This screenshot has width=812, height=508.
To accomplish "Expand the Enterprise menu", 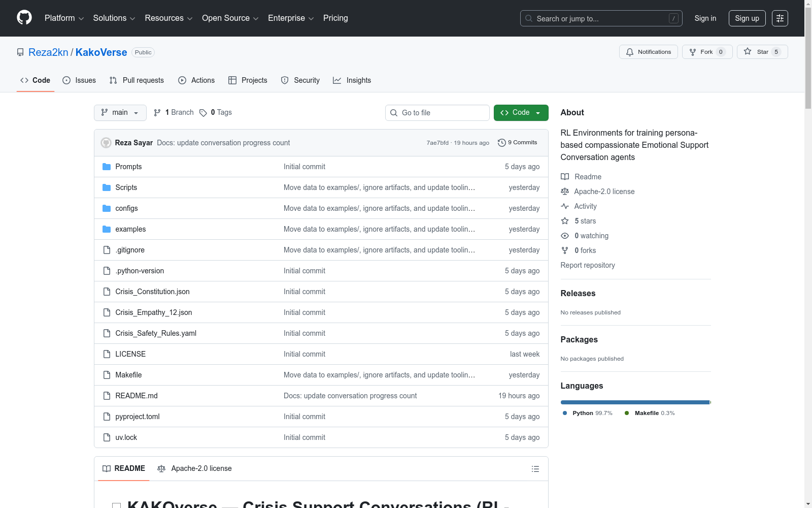I will pyautogui.click(x=291, y=18).
